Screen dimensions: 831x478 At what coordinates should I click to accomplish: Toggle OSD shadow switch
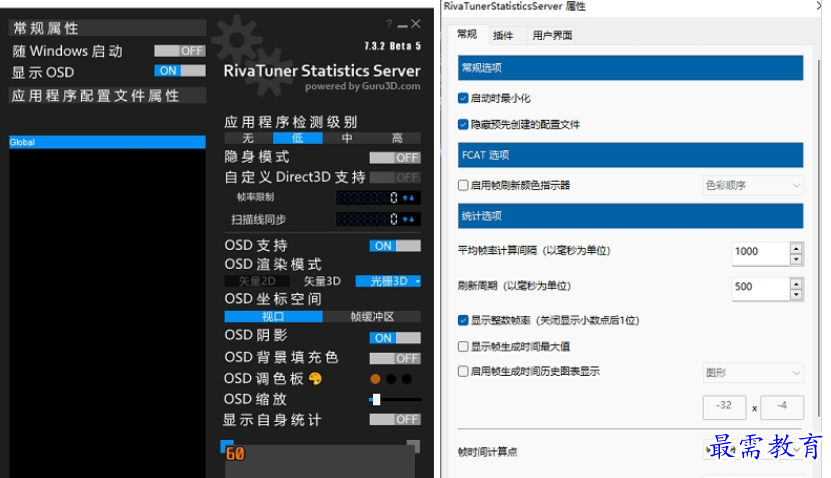pos(395,338)
